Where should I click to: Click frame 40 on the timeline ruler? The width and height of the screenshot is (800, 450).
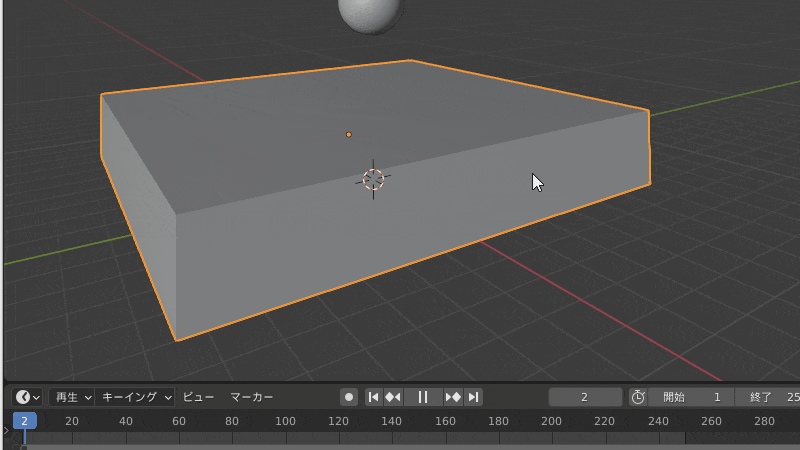[x=126, y=421]
